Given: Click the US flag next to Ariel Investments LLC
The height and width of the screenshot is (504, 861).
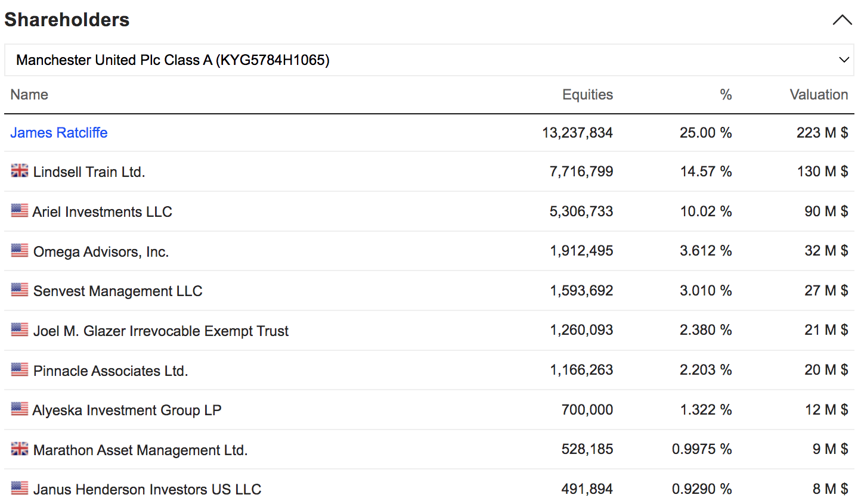Looking at the screenshot, I should pyautogui.click(x=20, y=211).
